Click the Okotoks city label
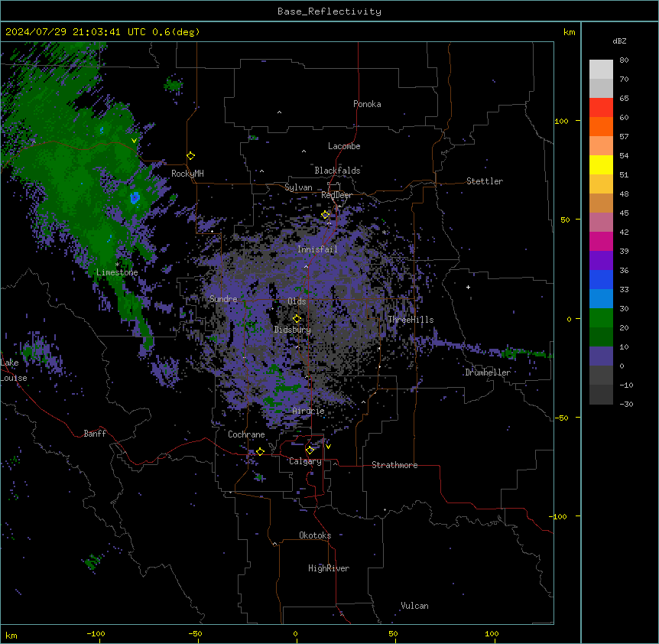 coord(315,535)
